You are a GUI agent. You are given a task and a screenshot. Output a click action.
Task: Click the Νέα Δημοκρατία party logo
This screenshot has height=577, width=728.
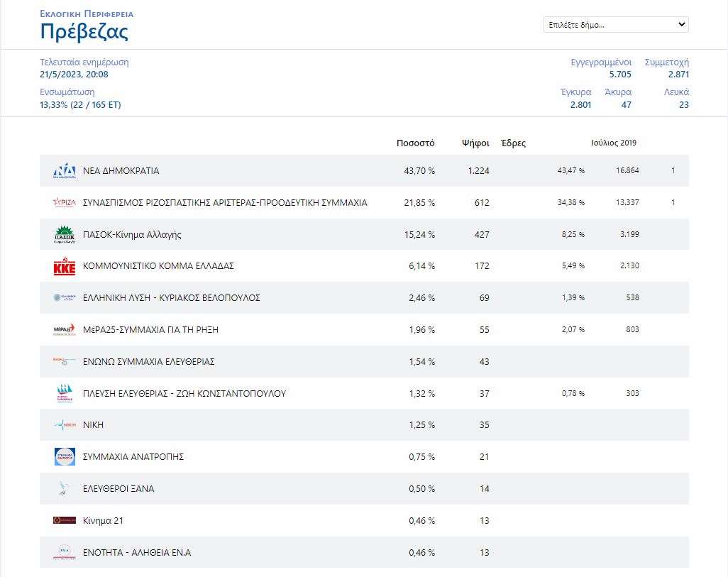65,171
